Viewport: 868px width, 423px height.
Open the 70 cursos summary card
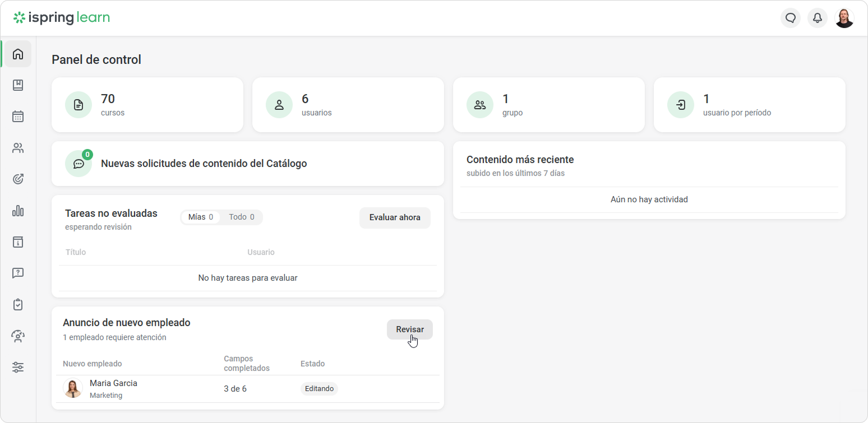click(x=147, y=105)
